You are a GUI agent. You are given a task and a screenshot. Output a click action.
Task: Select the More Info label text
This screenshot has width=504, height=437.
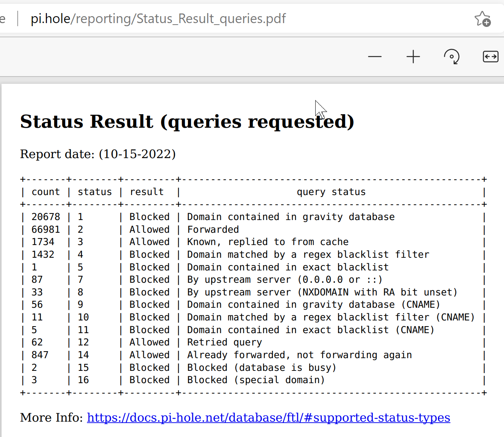tap(50, 417)
